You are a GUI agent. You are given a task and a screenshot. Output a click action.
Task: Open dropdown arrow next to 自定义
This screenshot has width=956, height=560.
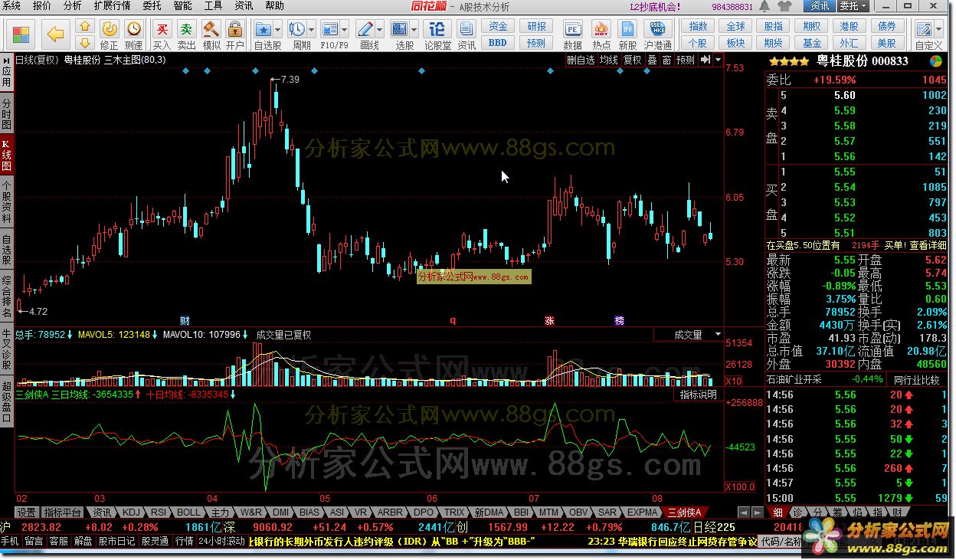[x=940, y=31]
